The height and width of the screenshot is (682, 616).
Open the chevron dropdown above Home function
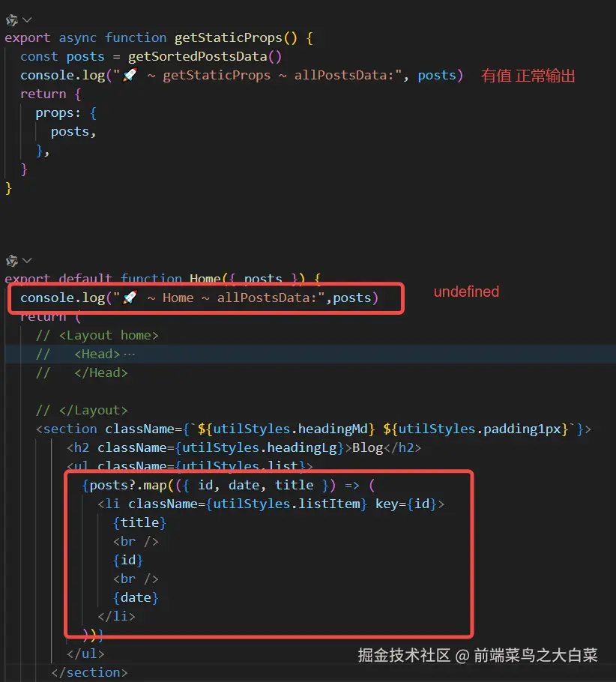click(27, 260)
